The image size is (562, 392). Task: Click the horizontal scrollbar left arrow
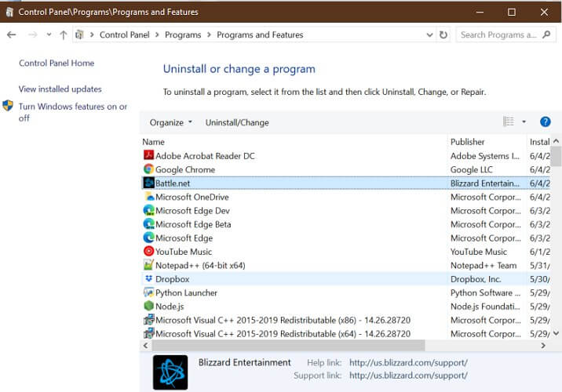pos(145,346)
